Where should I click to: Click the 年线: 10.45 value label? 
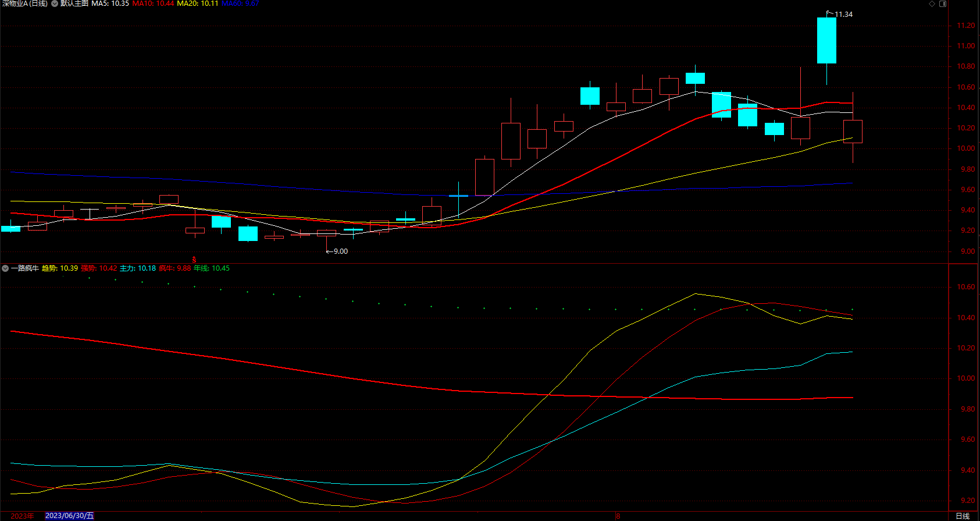212,268
